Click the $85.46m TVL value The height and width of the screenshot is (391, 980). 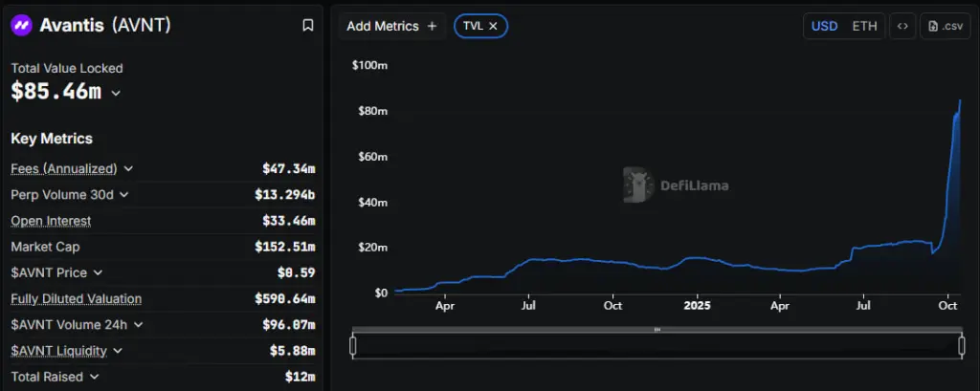(x=56, y=92)
